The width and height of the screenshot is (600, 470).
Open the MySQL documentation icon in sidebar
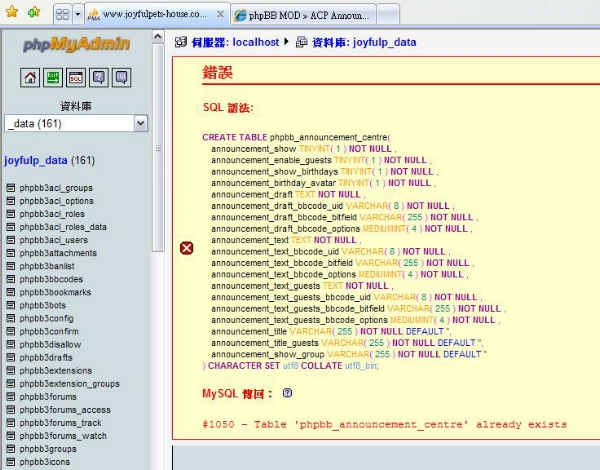point(122,78)
